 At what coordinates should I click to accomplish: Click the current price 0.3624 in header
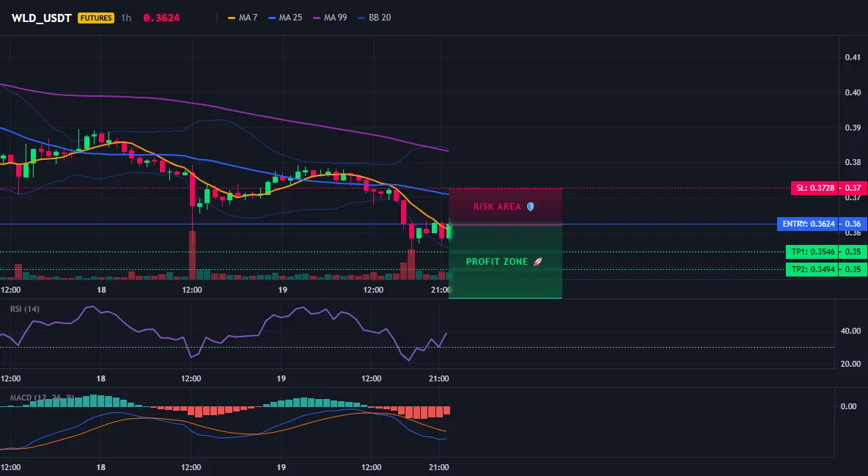(161, 18)
